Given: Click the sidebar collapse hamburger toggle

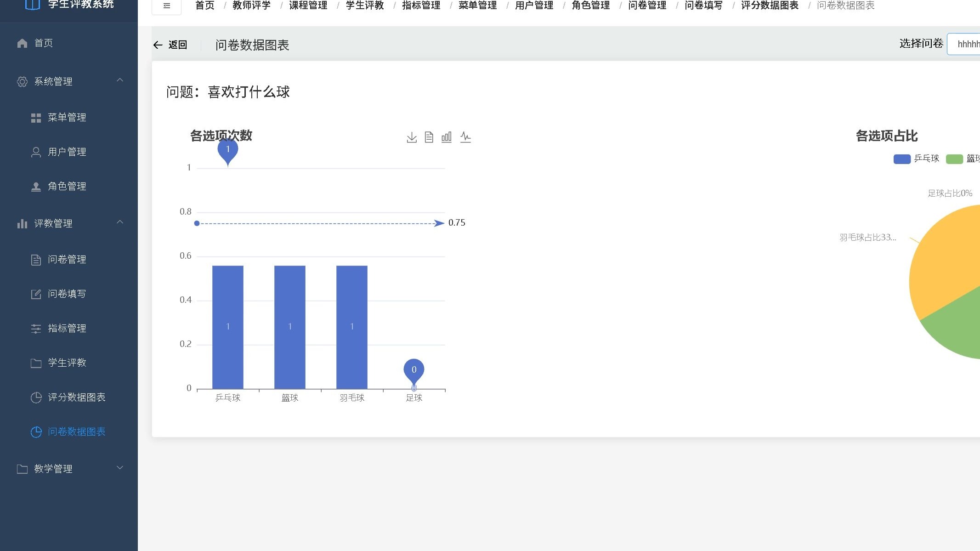Looking at the screenshot, I should pos(166,6).
